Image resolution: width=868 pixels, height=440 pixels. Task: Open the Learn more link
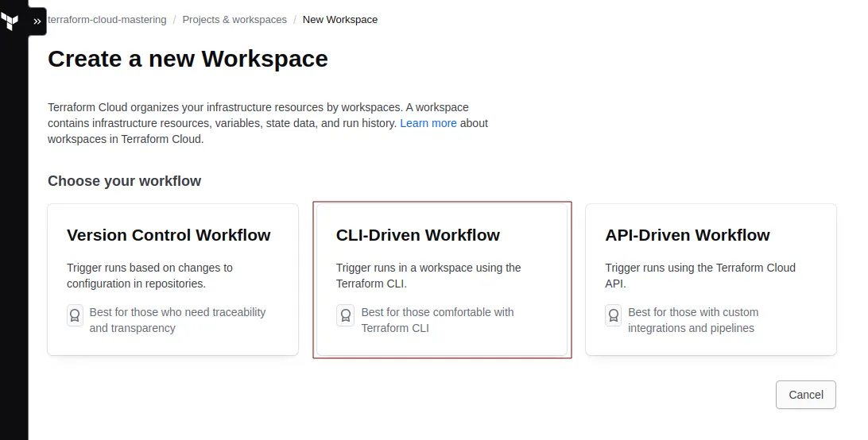(428, 123)
